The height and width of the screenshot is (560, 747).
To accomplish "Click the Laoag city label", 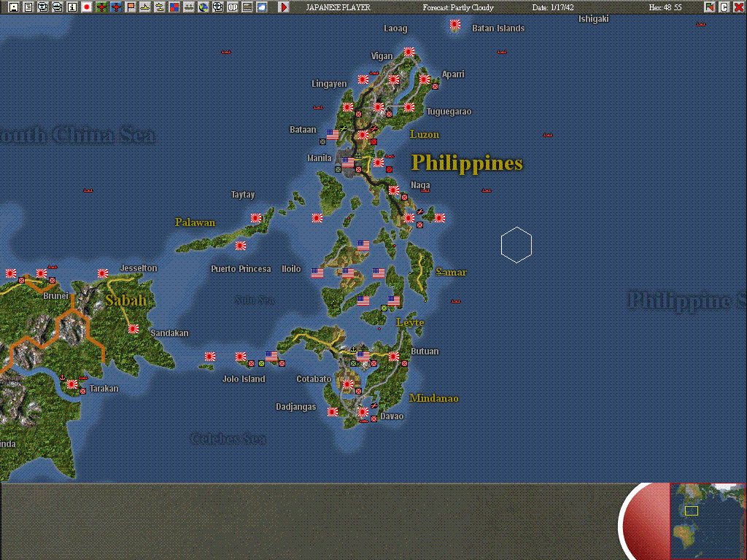I will (x=395, y=28).
